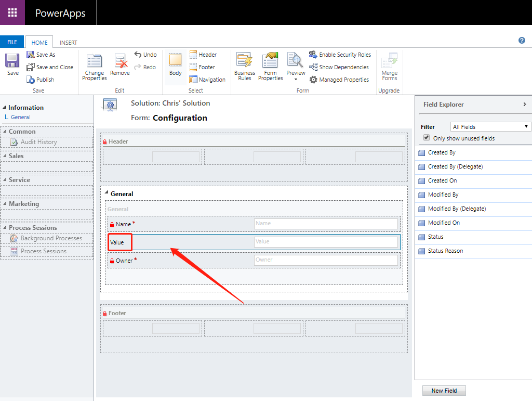This screenshot has height=401, width=532.
Task: Collapse the Field Explorer panel arrow
Action: tap(525, 104)
